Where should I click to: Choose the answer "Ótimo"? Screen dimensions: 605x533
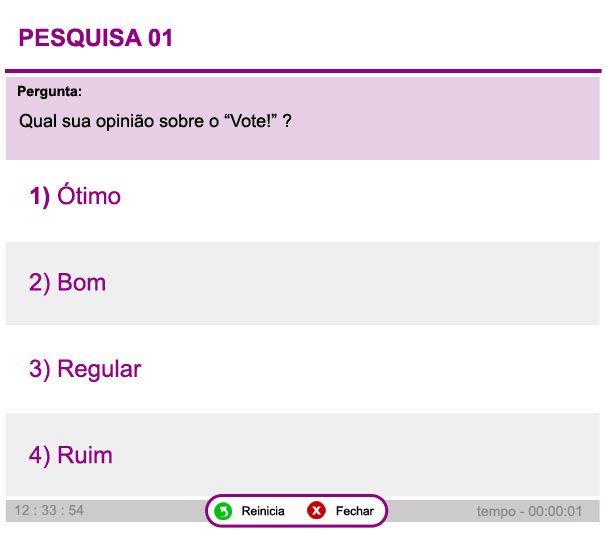coord(89,196)
